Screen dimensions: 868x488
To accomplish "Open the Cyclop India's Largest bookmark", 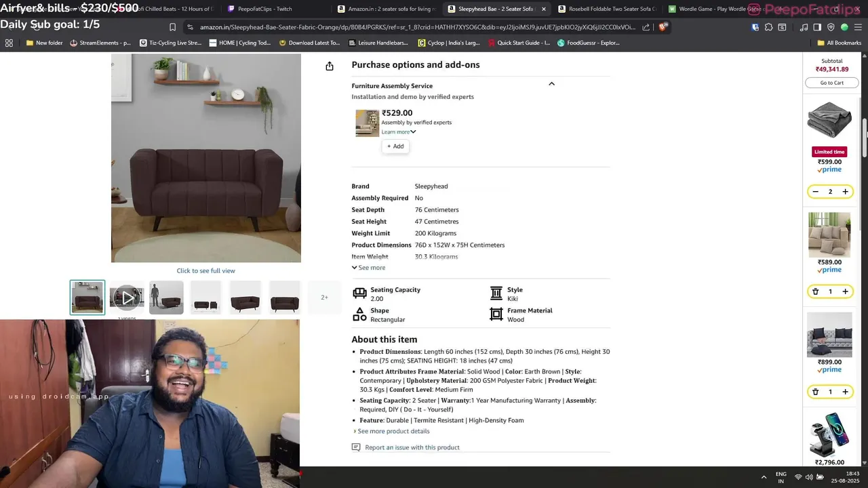I will pos(449,43).
